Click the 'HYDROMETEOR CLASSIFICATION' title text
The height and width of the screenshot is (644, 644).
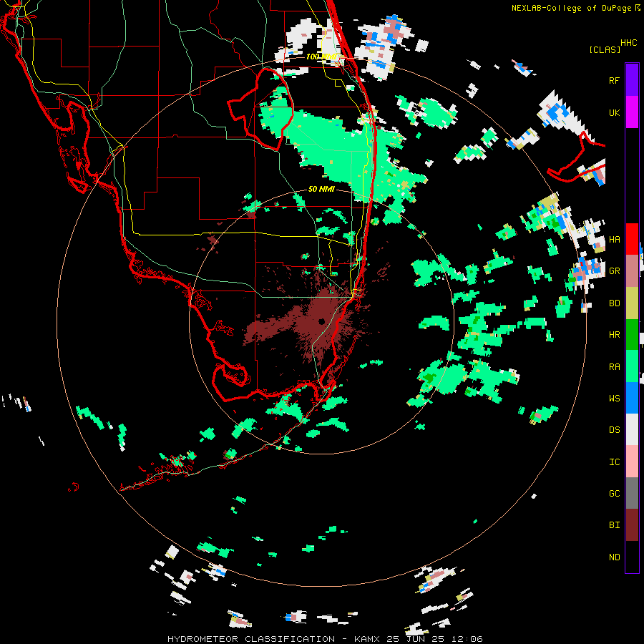pos(251,639)
